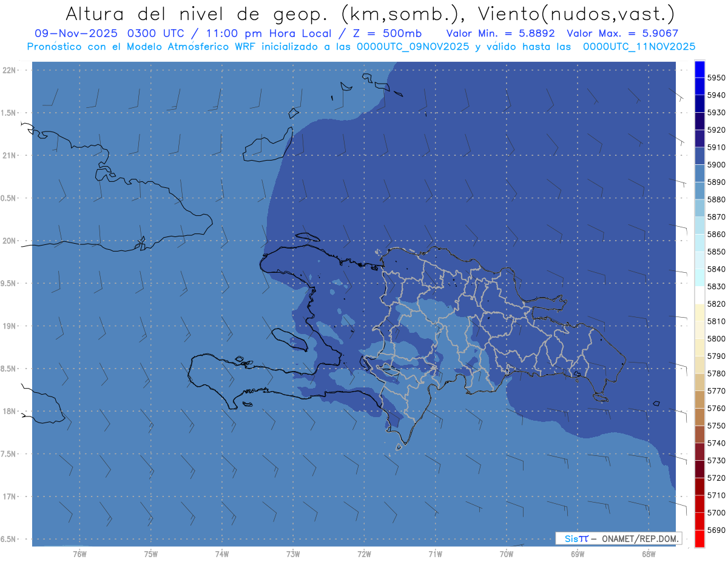Screen dimensions: 728x562
Task: Click the '74W' longitude label
Action: click(x=222, y=555)
